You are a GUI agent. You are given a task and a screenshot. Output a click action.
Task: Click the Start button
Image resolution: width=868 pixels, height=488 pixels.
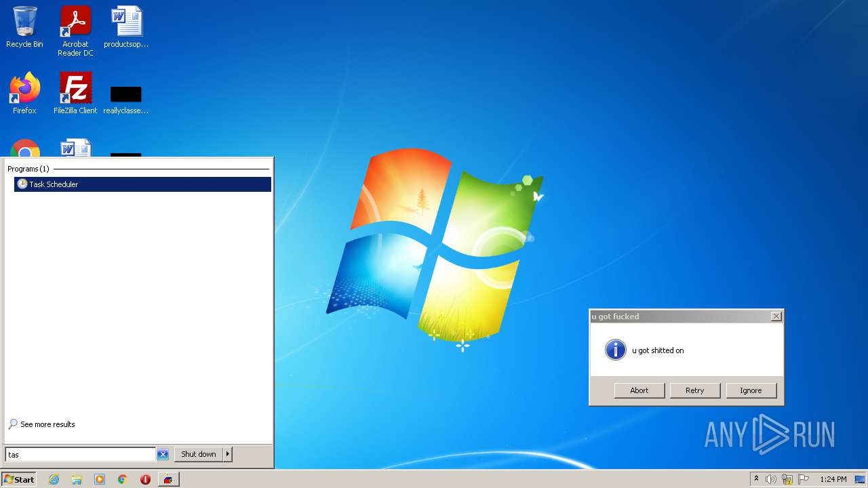19,479
